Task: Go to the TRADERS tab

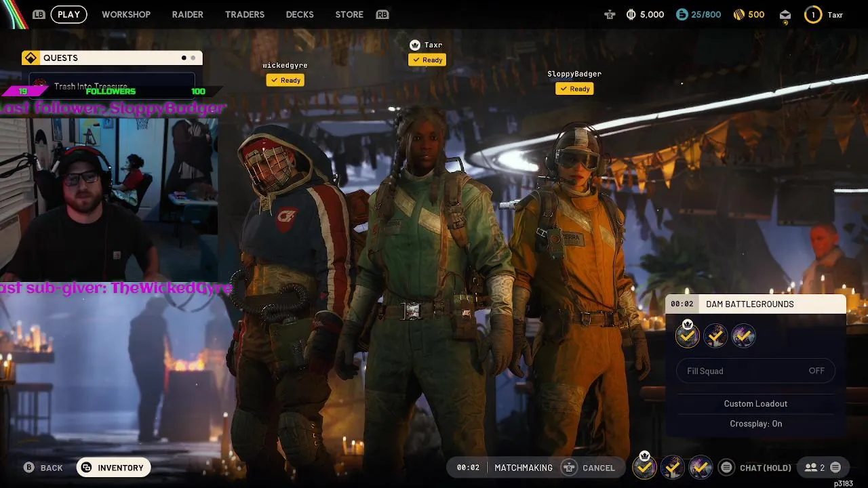Action: (x=245, y=14)
